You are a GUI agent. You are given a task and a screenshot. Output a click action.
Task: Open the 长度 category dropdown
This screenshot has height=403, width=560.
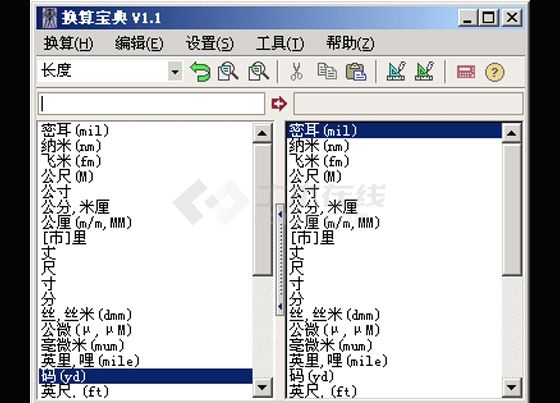tap(175, 71)
